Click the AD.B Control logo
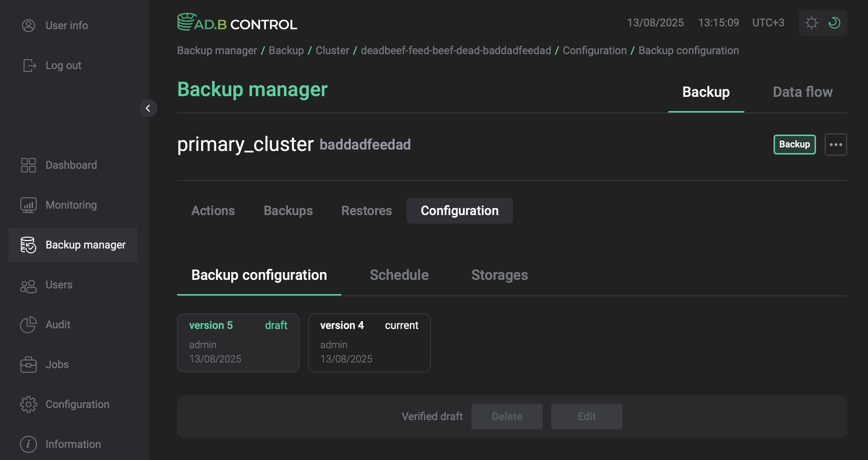 (x=237, y=22)
